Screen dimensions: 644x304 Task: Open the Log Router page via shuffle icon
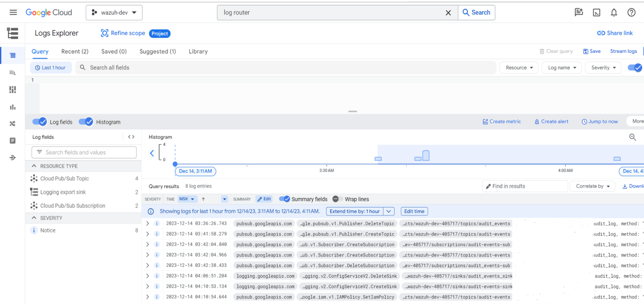coord(13,123)
